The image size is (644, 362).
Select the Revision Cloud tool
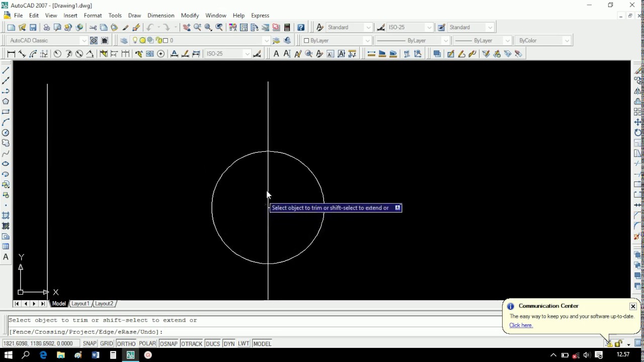pos(6,143)
